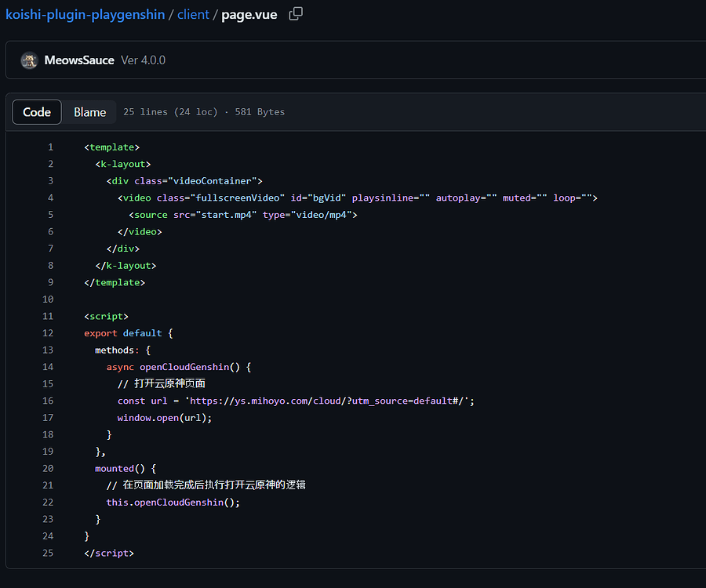Click line number 20 for mounted()
Viewport: 706px width, 588px height.
tap(48, 468)
